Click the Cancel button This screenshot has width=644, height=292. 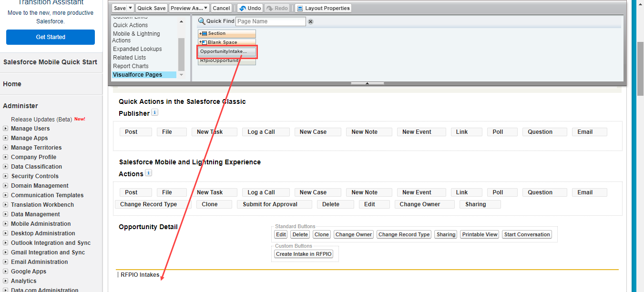pyautogui.click(x=221, y=8)
